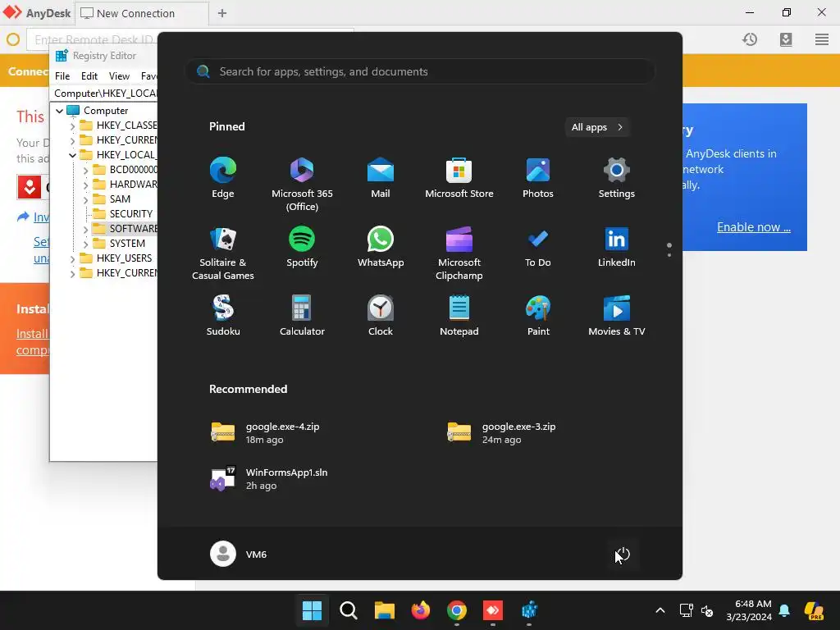Image resolution: width=840 pixels, height=630 pixels.
Task: Select SOFTWARE key in registry tree
Action: (x=132, y=229)
